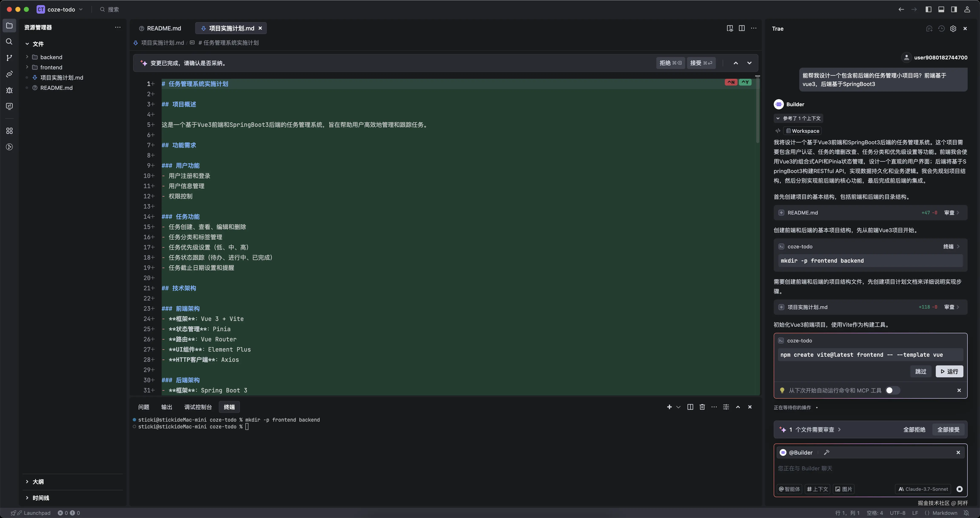Open the Source Control sidebar icon
The height and width of the screenshot is (518, 980).
[10, 58]
